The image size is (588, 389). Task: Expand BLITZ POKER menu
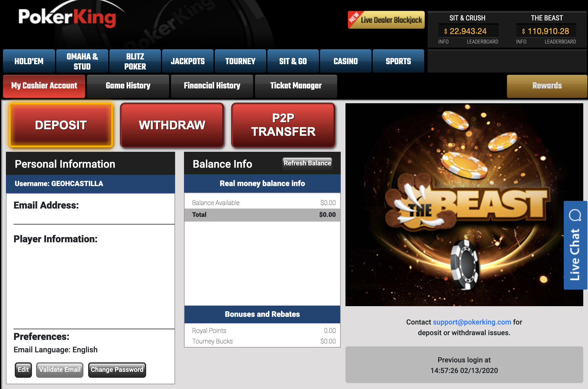(135, 61)
